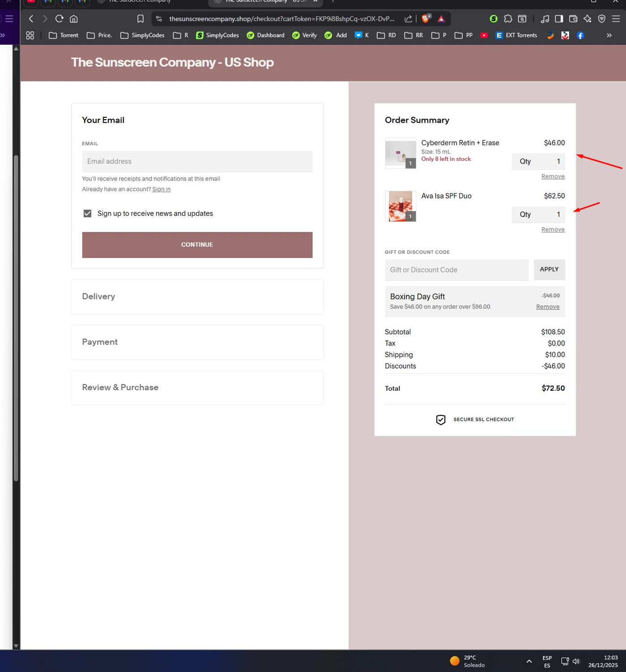This screenshot has width=626, height=672.
Task: Open the green SimplyCodes extension icon
Action: [493, 19]
